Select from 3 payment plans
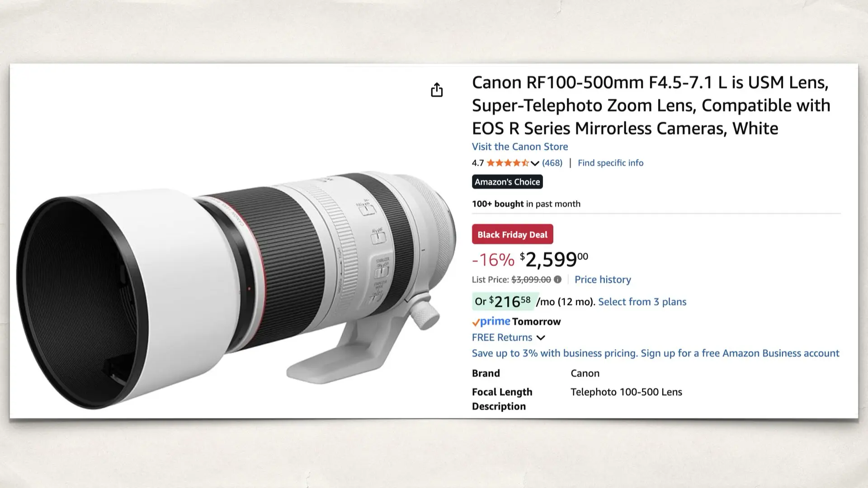The width and height of the screenshot is (868, 488). (642, 301)
